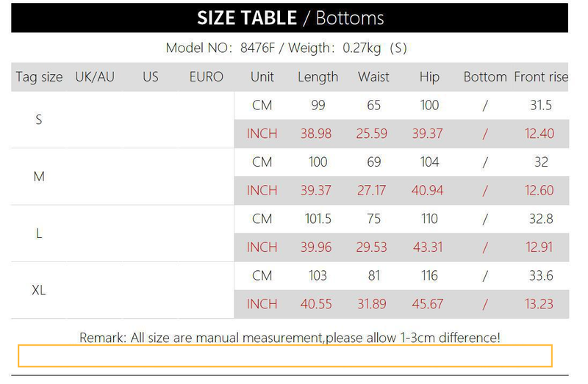Click the 110 cm hip value
The height and width of the screenshot is (384, 588).
(x=429, y=219)
